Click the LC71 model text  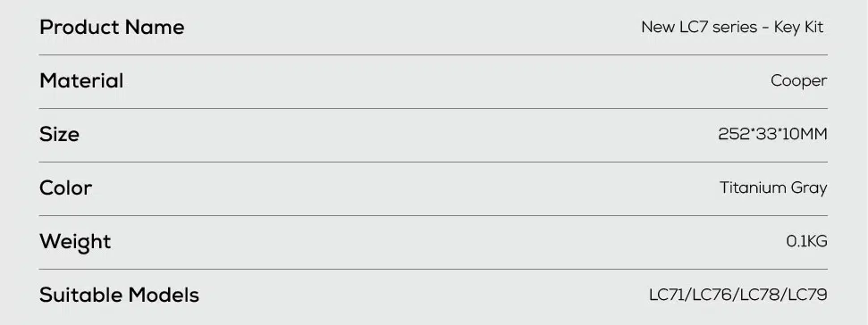coord(667,296)
